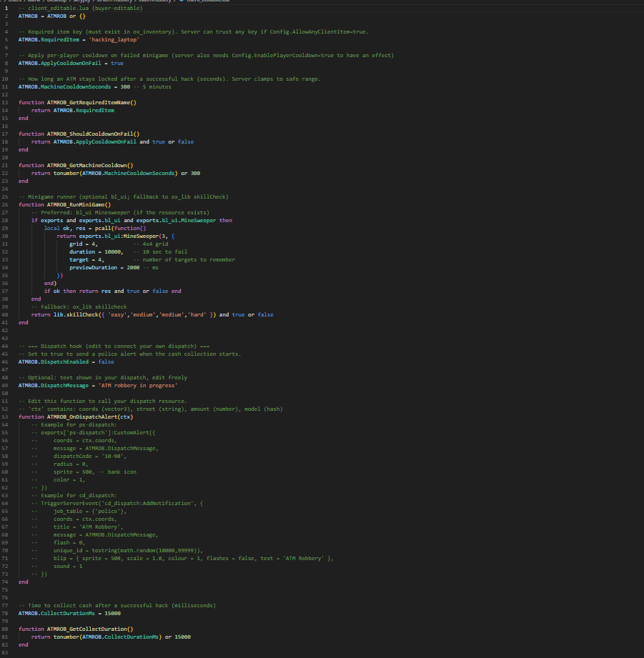This screenshot has height=658, width=644.
Task: Click ATMROB.DispatchMessage assignment on line 49
Action: [x=98, y=386]
